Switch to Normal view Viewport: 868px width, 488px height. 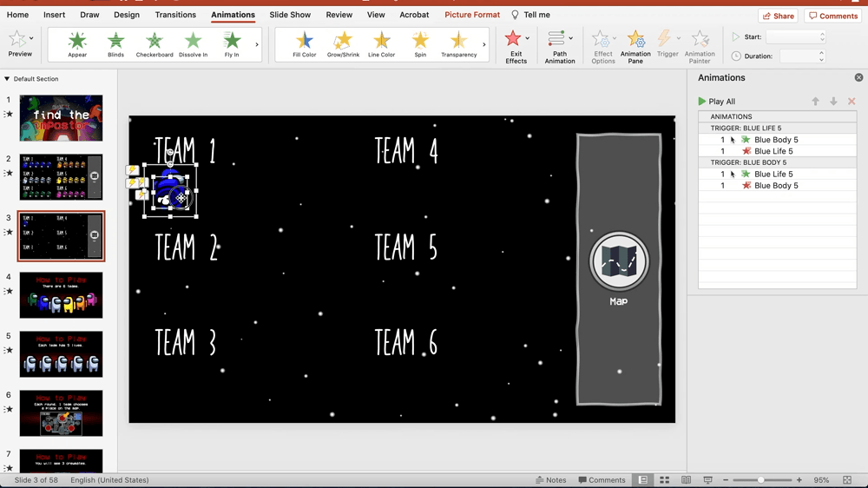coord(642,480)
